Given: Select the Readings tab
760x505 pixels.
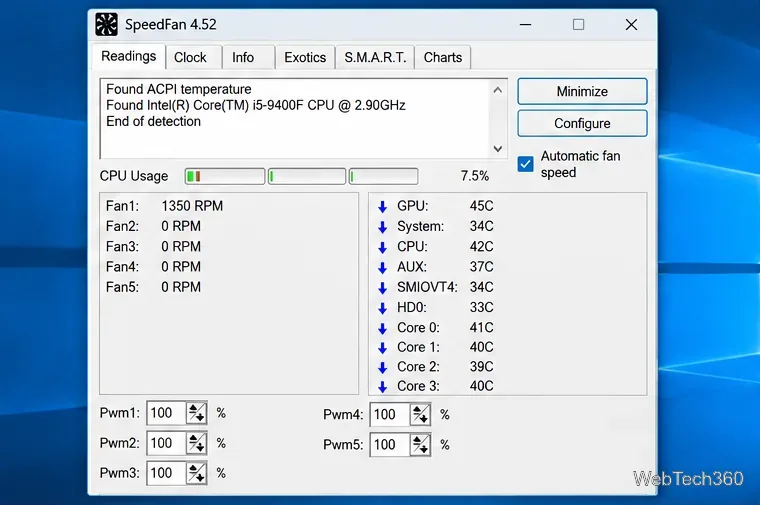Looking at the screenshot, I should [128, 57].
